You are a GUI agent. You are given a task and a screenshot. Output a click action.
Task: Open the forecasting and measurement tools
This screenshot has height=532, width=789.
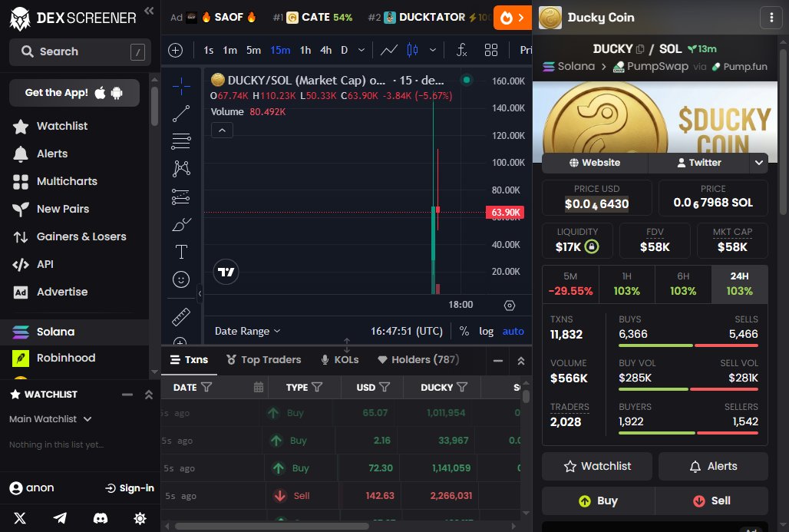(181, 197)
